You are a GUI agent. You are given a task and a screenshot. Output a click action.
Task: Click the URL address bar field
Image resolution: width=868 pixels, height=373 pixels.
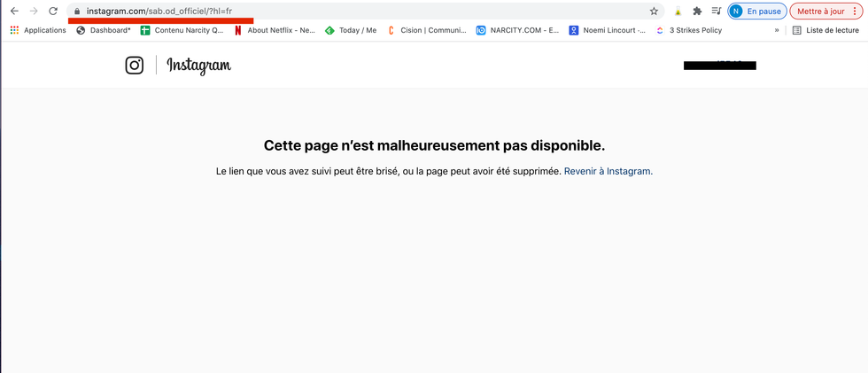(x=354, y=12)
